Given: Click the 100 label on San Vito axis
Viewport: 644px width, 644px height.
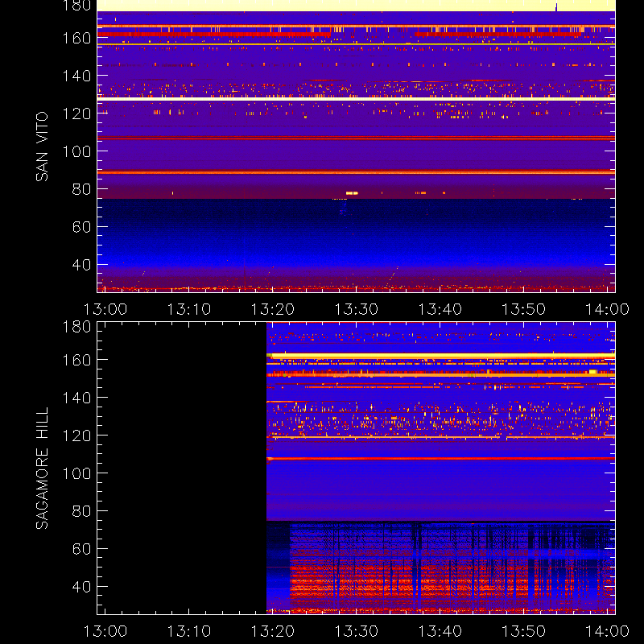Looking at the screenshot, I should point(76,151).
